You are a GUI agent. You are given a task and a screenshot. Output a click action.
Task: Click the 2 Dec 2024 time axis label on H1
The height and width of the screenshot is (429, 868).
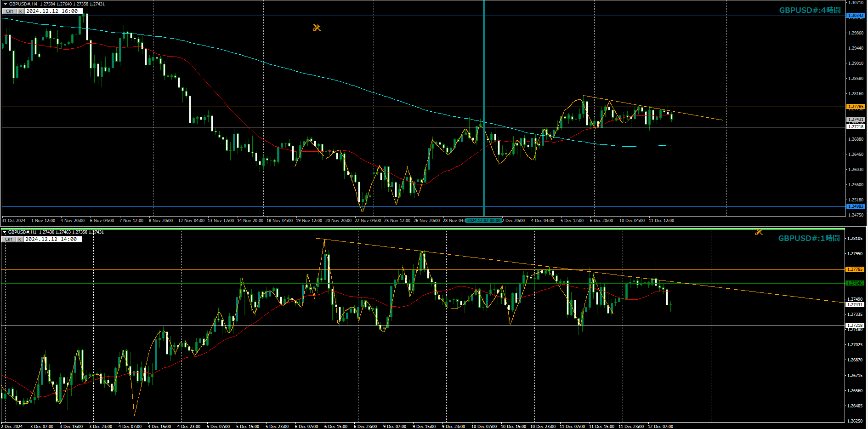(x=12, y=427)
